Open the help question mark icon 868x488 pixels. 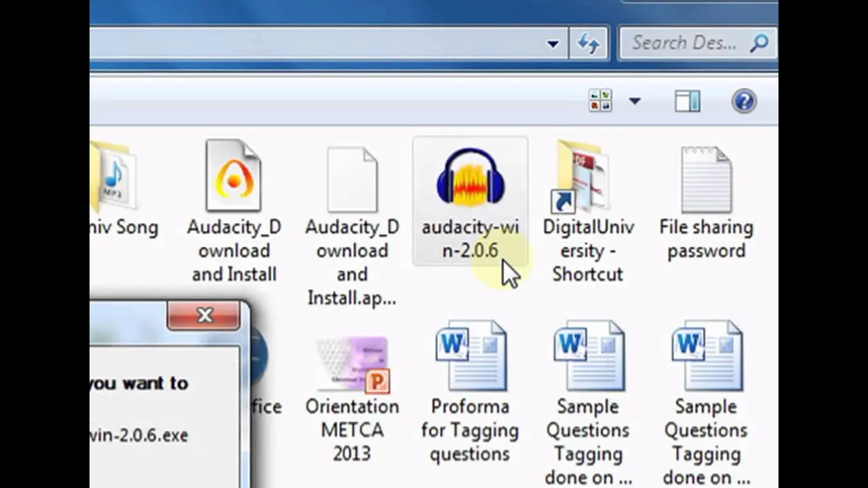tap(744, 102)
